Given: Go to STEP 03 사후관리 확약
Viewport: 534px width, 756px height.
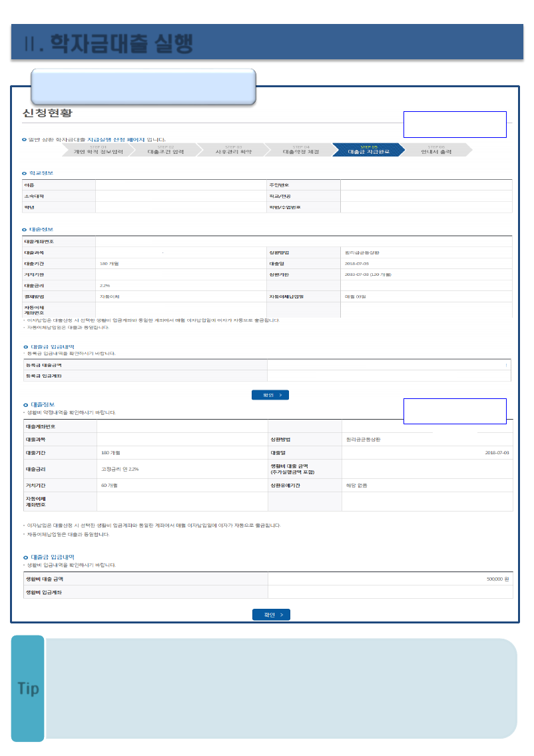Looking at the screenshot, I should coord(233,150).
